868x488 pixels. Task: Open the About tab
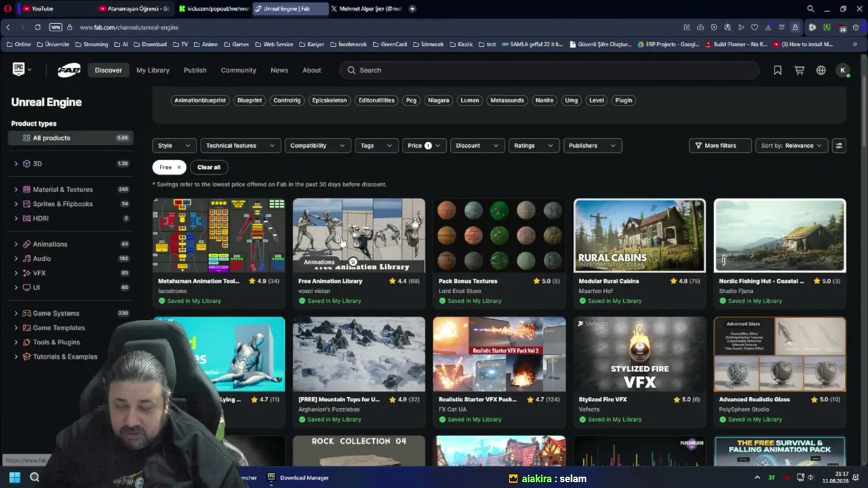(x=312, y=70)
